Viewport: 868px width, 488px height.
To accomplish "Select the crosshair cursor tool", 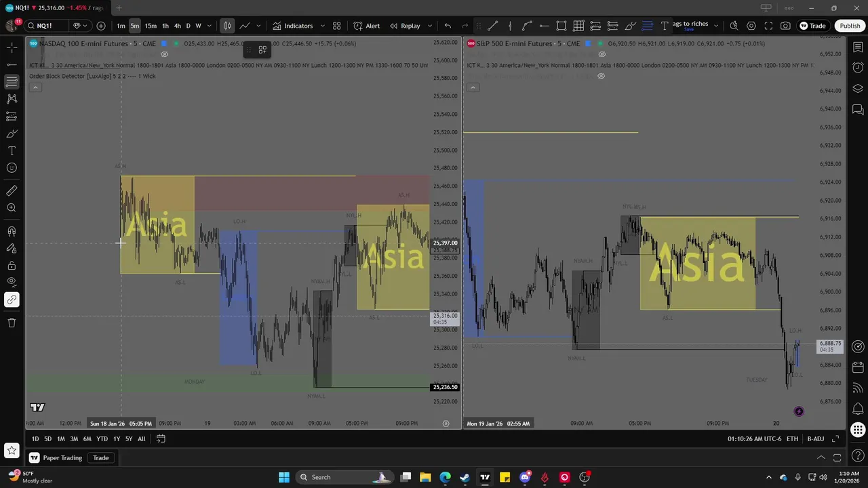I will click(12, 47).
